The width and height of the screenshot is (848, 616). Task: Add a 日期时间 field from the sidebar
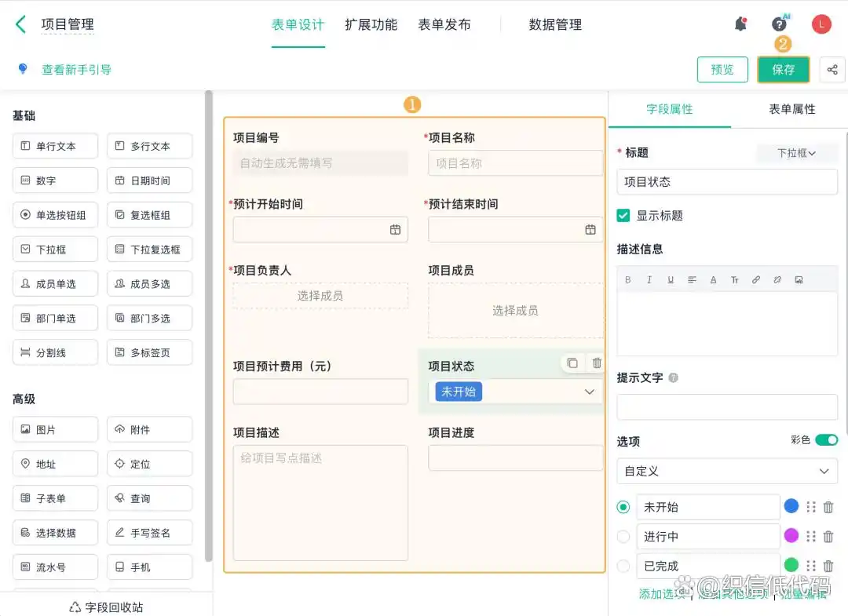149,180
